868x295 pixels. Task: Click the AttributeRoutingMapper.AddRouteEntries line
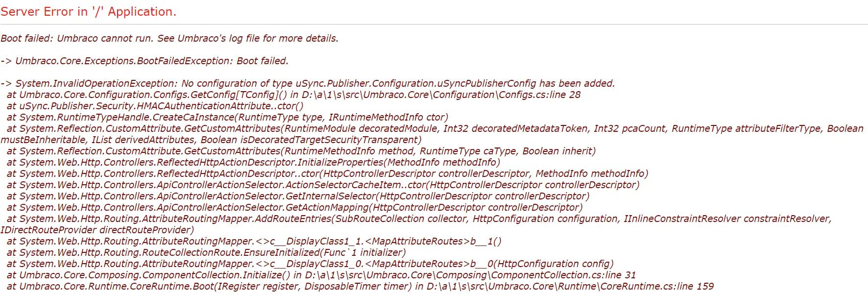point(419,219)
